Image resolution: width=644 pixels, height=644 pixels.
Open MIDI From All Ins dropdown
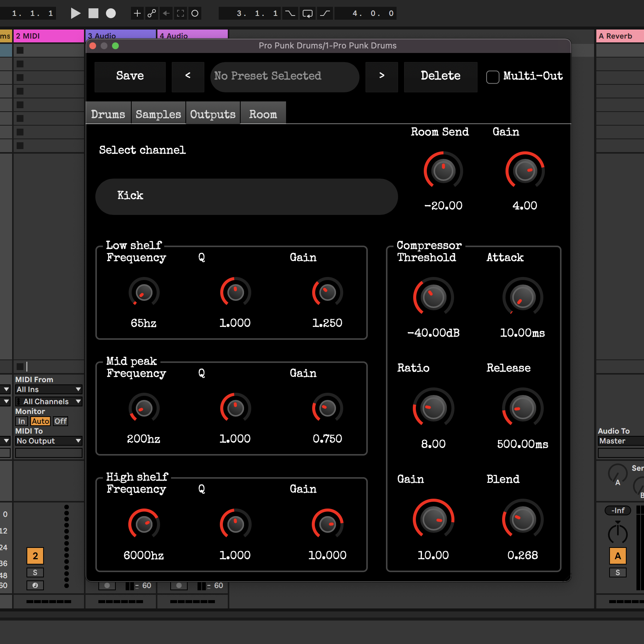pyautogui.click(x=49, y=389)
